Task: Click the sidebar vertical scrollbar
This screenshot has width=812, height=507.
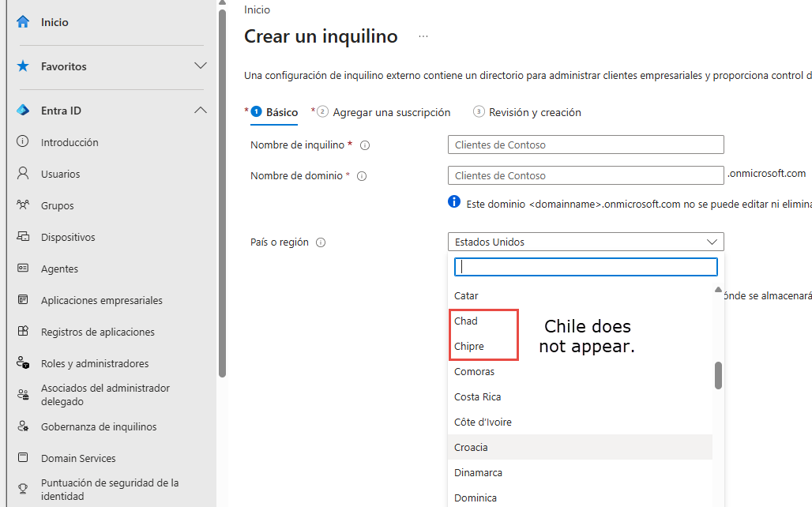Action: point(223,193)
